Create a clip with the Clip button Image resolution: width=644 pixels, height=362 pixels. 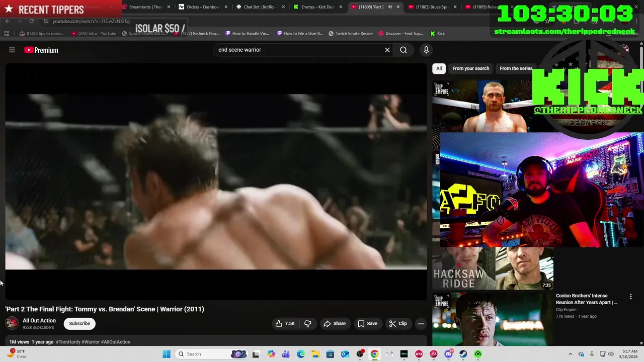[398, 324]
